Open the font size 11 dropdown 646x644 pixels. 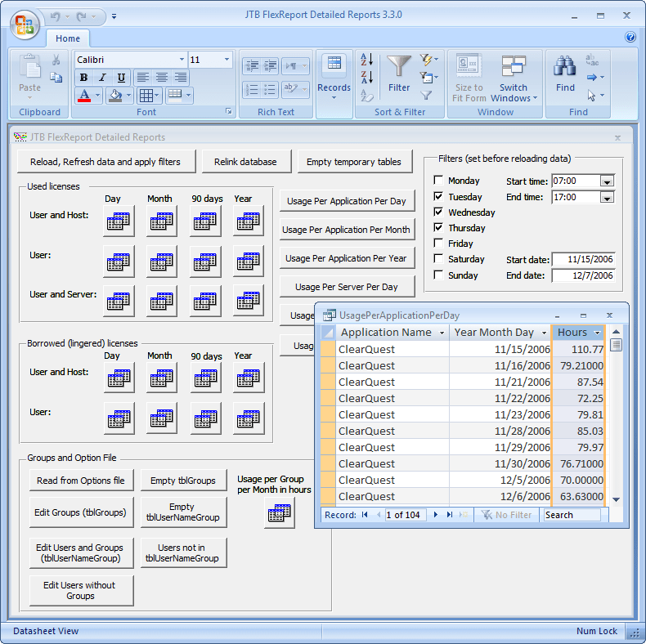227,60
